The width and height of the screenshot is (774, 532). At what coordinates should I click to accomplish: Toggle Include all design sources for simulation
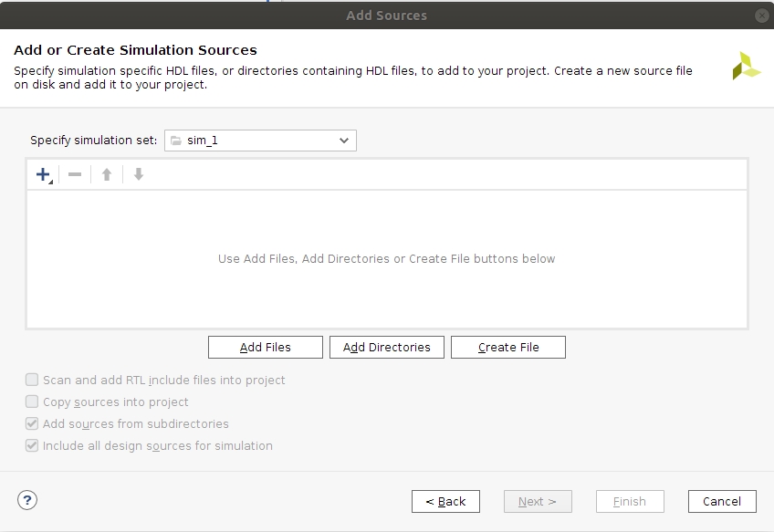[33, 445]
